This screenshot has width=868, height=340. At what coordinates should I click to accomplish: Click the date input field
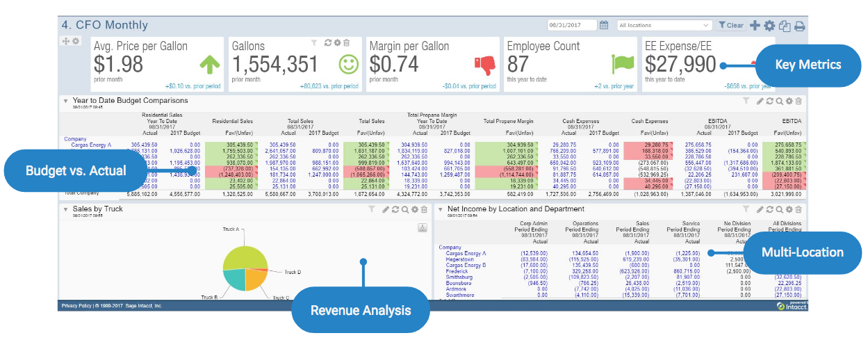tap(571, 25)
